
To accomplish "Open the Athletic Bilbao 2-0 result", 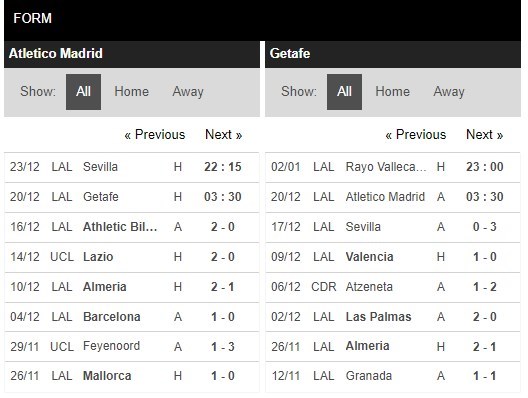I will coord(132,227).
